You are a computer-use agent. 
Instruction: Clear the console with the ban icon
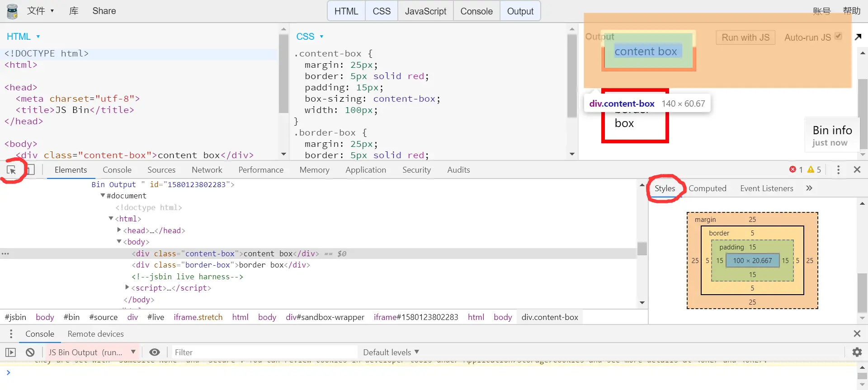[x=30, y=352]
